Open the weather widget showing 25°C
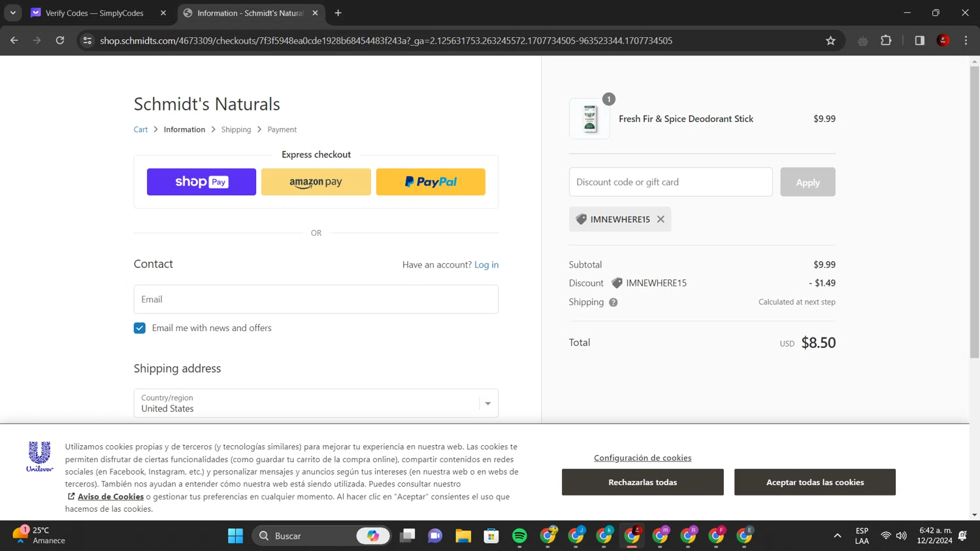 pos(39,535)
